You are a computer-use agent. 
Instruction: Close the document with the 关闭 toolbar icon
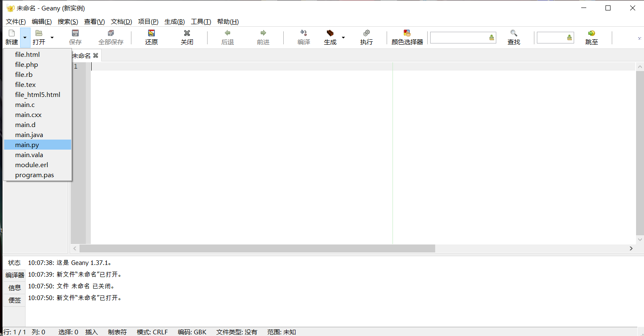point(187,37)
